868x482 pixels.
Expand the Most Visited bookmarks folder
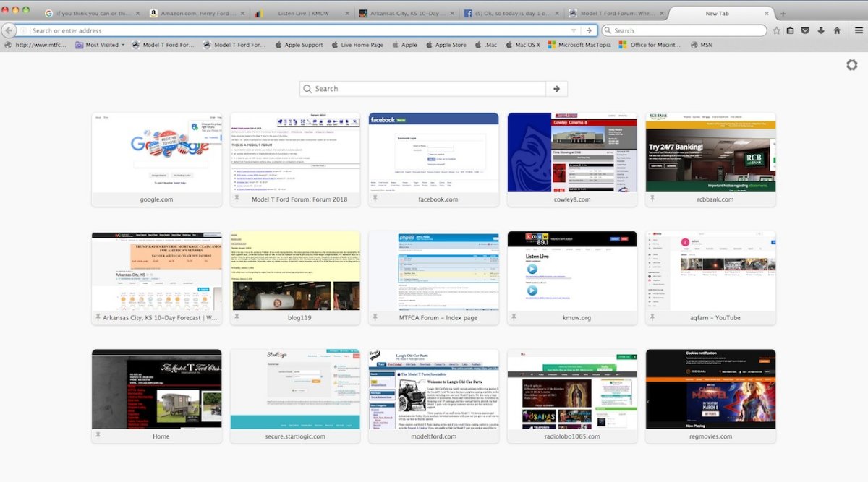coord(101,45)
